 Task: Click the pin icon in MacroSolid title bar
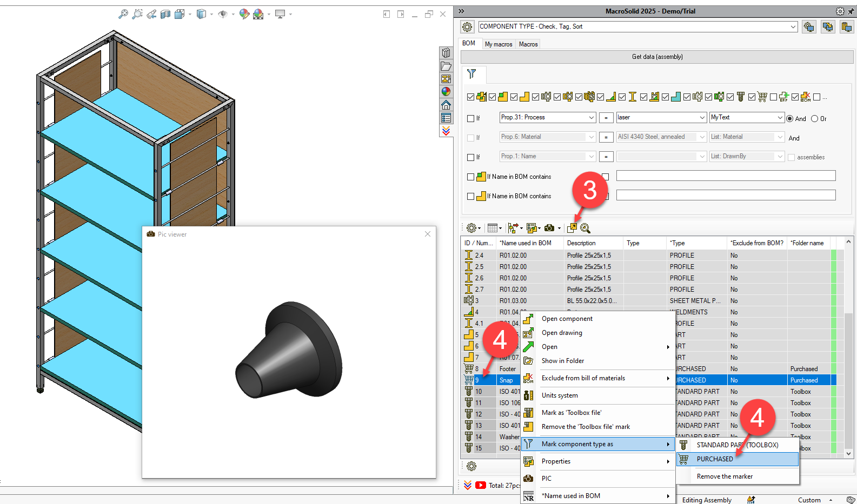(851, 11)
